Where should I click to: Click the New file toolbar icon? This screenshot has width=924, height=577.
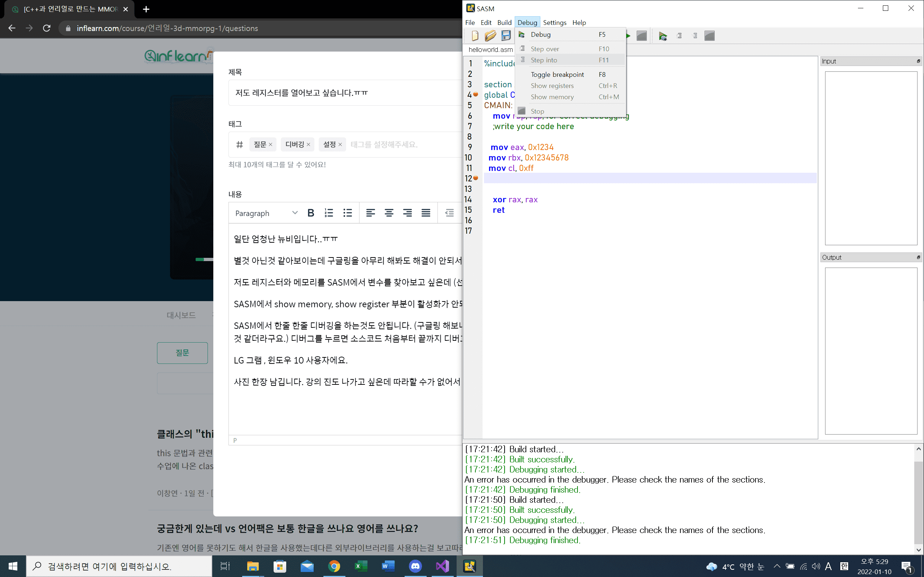[x=475, y=36]
